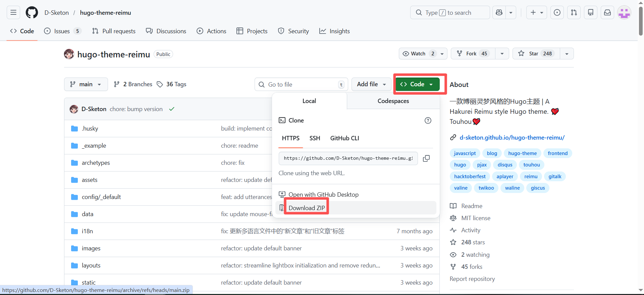This screenshot has height=295, width=644.
Task: Open the main branch selector dropdown
Action: pyautogui.click(x=86, y=84)
